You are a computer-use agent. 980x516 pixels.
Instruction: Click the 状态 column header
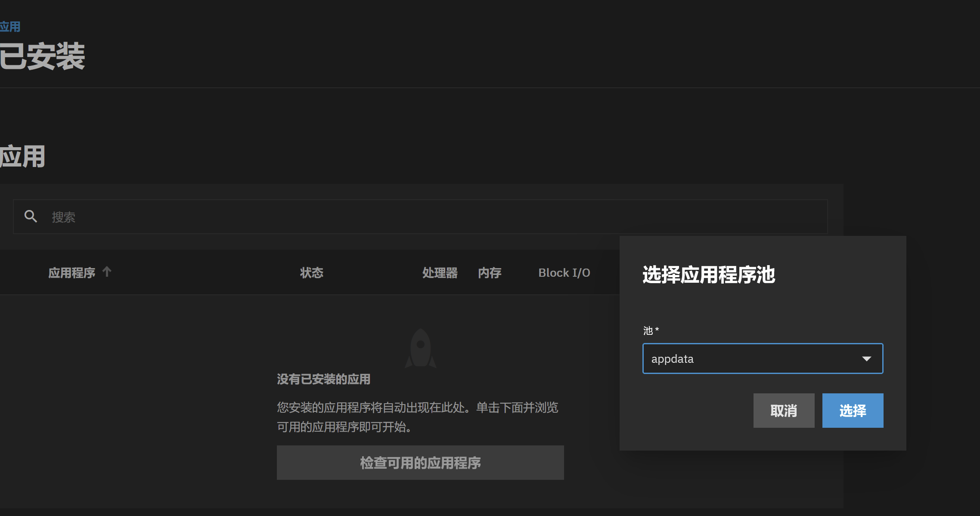point(311,273)
